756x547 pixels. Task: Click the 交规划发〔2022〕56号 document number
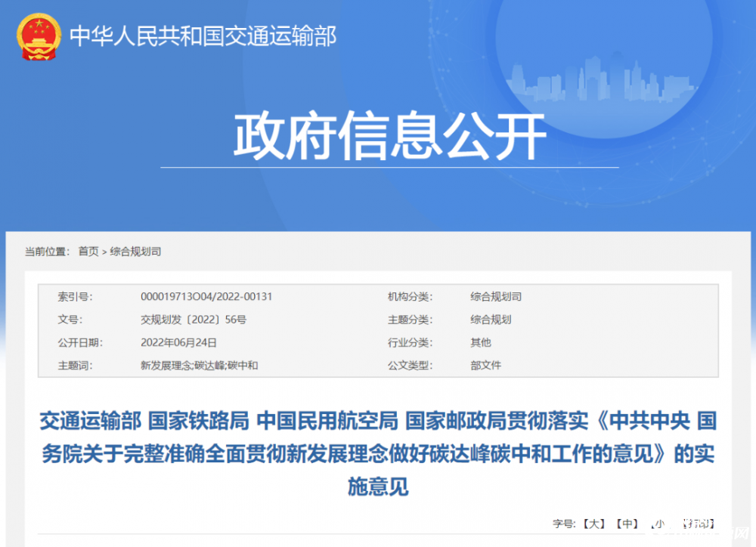point(192,319)
